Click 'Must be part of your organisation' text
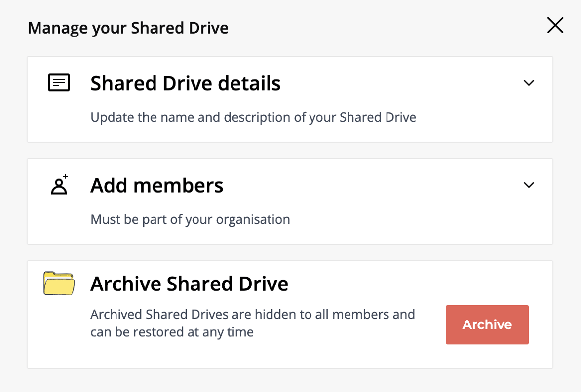Screen dimensions: 581x392 (x=190, y=219)
